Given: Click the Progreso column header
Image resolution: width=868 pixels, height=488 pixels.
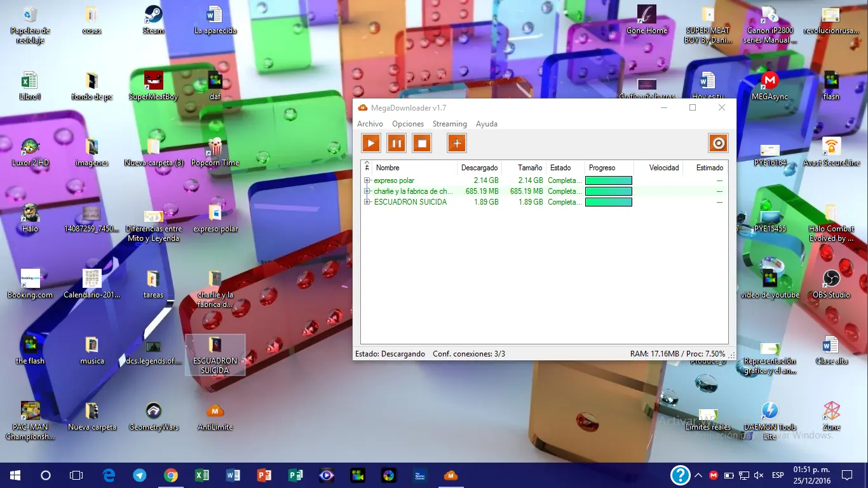Looking at the screenshot, I should coord(608,168).
